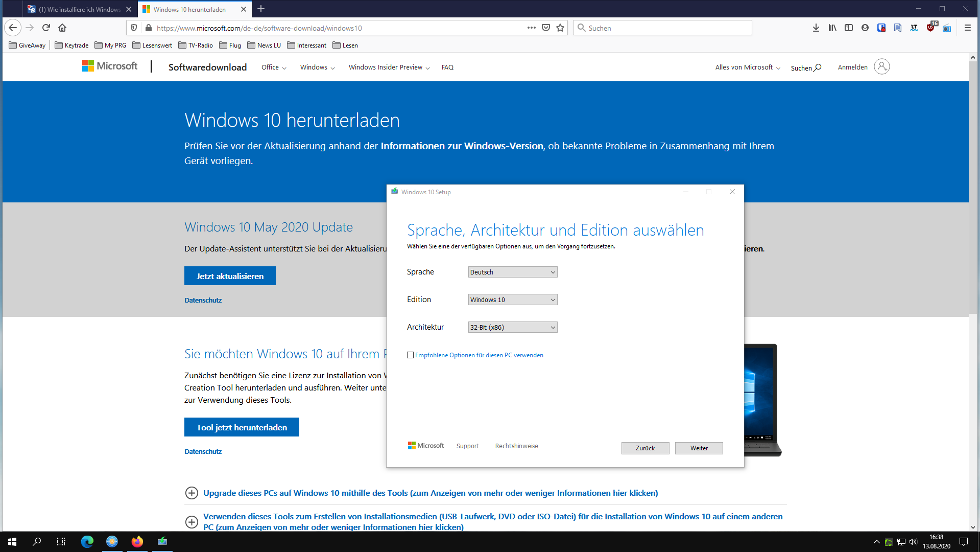Open the downloads arrow panel
This screenshot has height=552, width=980.
click(x=816, y=28)
